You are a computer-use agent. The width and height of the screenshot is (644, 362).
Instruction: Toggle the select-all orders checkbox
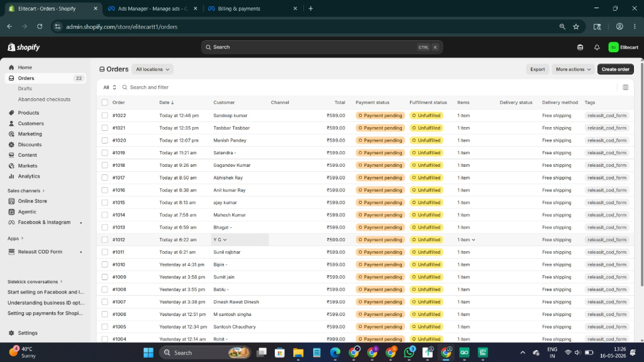coord(105,103)
